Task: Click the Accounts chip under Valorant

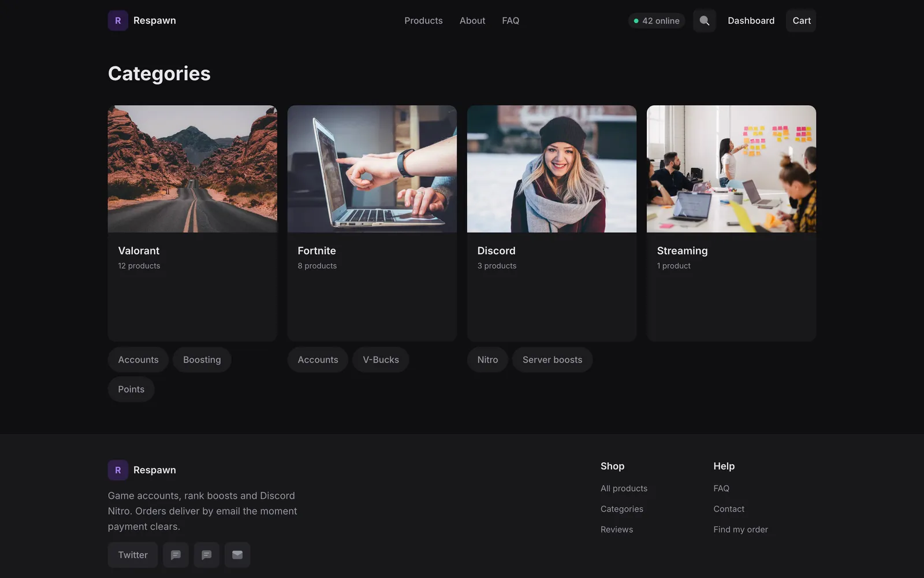Action: tap(138, 360)
